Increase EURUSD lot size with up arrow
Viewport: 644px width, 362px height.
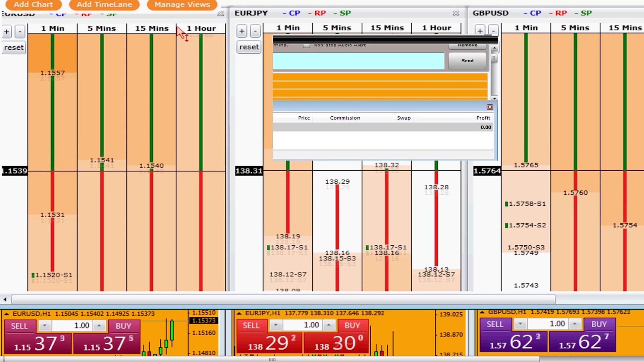(99, 326)
